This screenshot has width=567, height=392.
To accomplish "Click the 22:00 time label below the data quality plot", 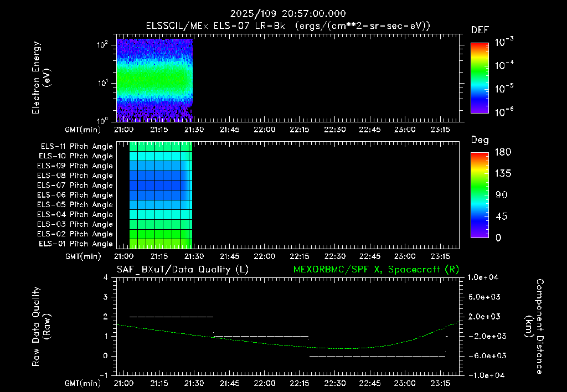I will (264, 383).
